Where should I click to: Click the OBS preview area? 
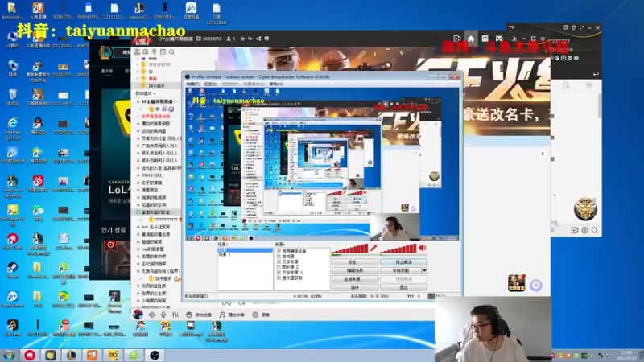323,164
